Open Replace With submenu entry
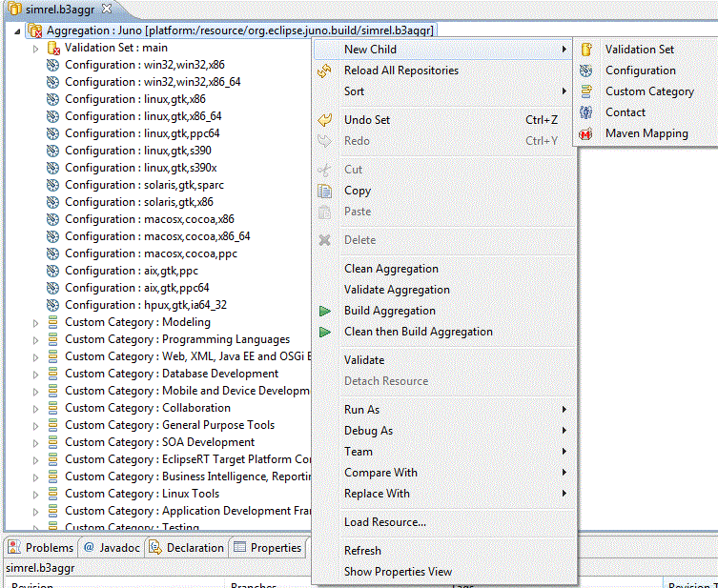Viewport: 718px width, 588px height. [441, 494]
